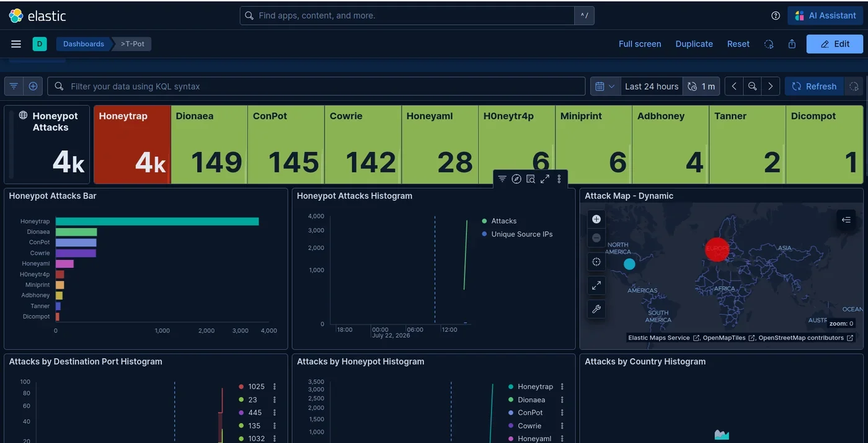
Task: Expand the map layers panel
Action: coord(846,220)
